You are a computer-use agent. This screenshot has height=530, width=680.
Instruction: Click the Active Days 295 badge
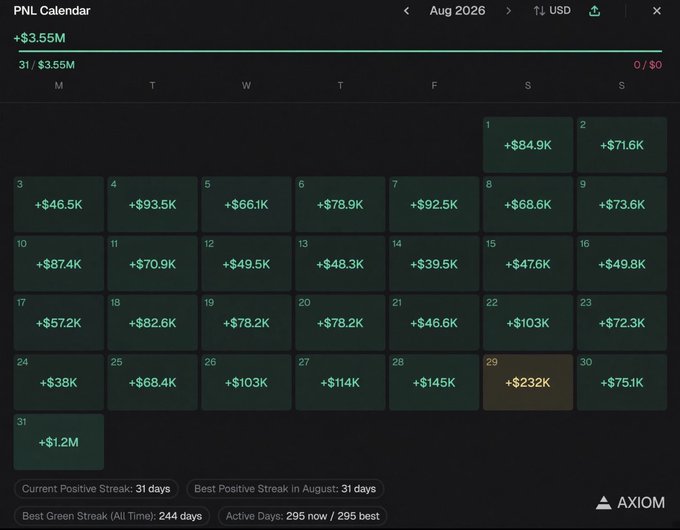point(302,516)
